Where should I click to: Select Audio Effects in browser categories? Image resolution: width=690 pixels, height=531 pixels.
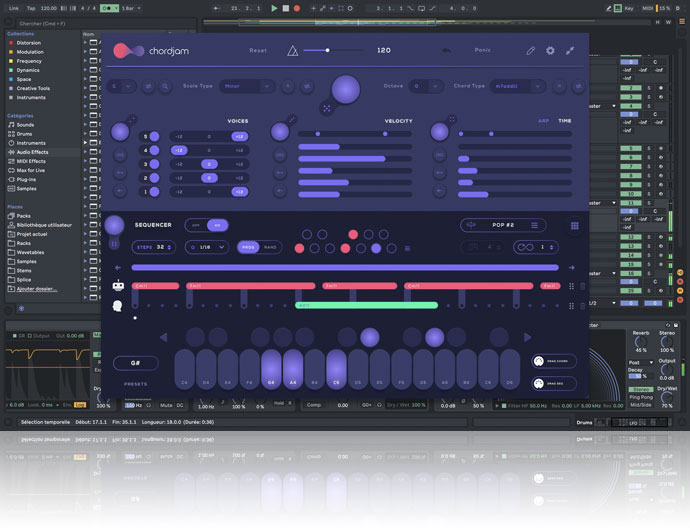point(32,152)
